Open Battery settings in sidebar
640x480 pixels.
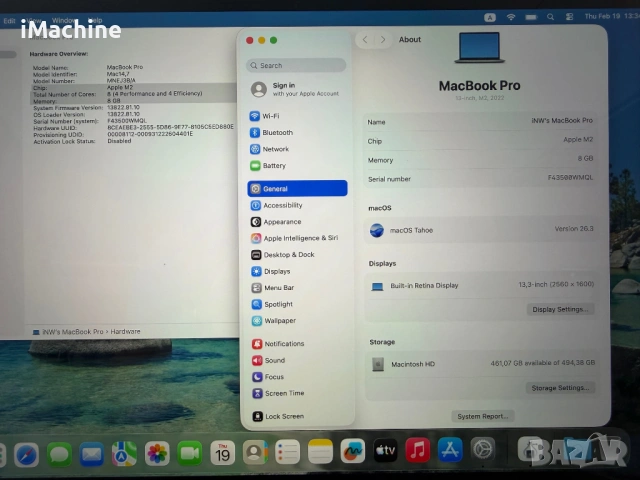[x=297, y=166]
